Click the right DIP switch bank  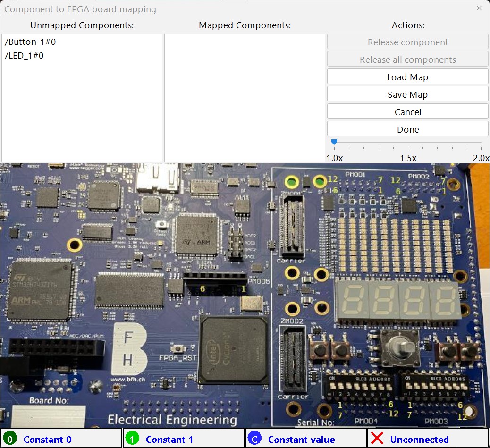point(435,386)
